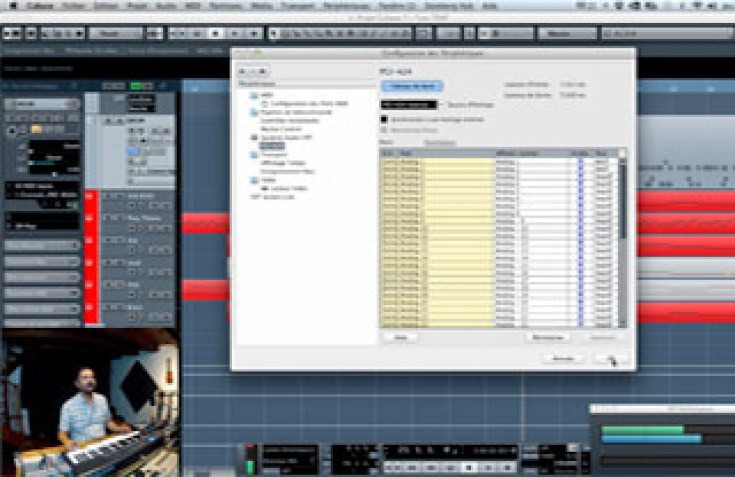This screenshot has width=735, height=477.
Task: Click the add device plus icon in dialog
Action: [x=243, y=71]
